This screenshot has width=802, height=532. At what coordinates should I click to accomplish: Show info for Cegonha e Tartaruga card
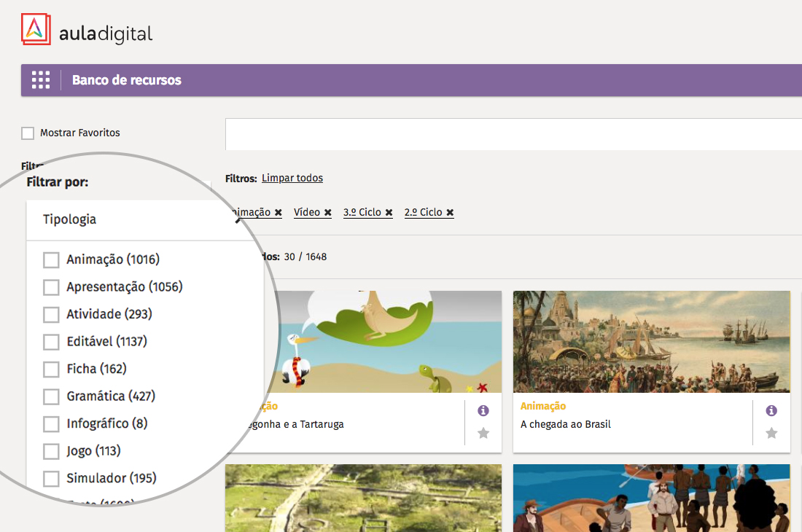[483, 411]
